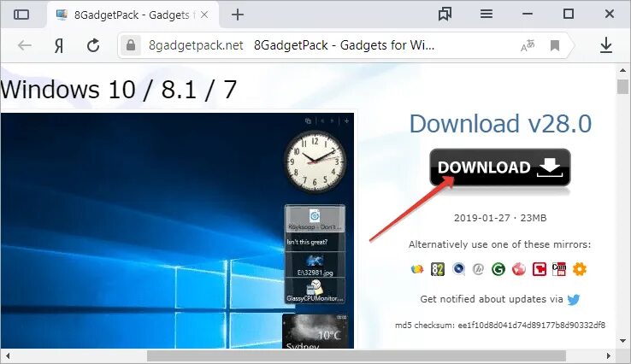Reload the current page

click(x=93, y=45)
